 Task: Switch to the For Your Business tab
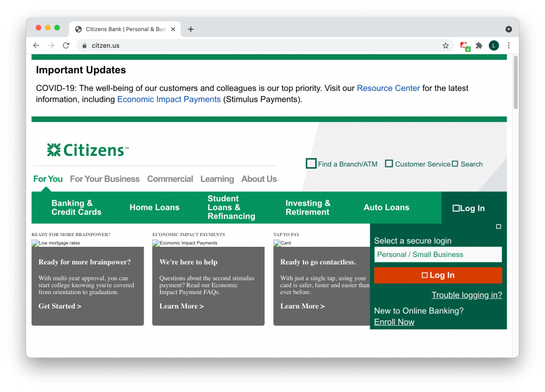104,179
